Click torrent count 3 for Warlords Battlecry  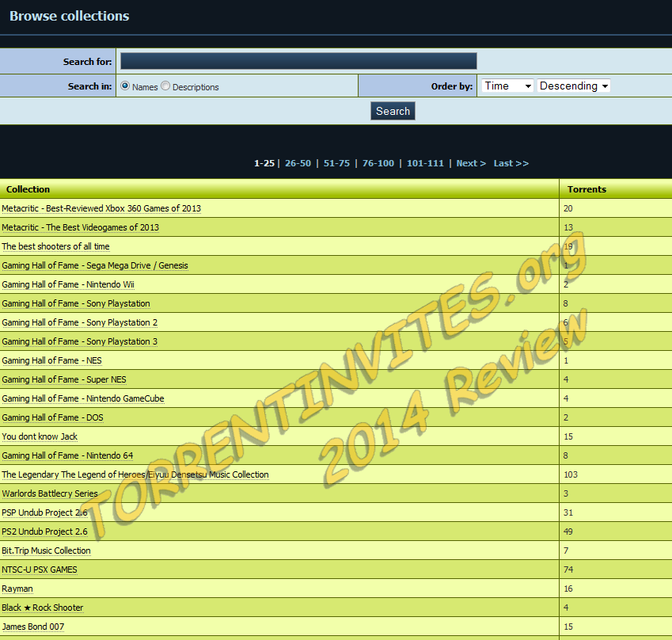(x=566, y=493)
